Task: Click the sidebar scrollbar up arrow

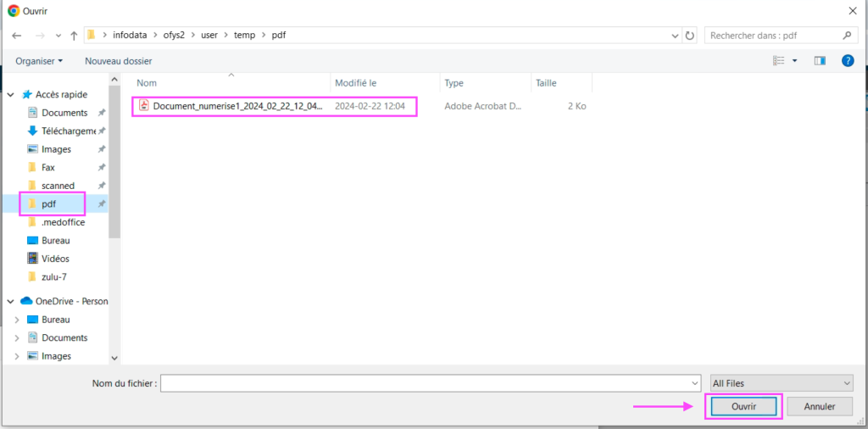Action: 114,79
